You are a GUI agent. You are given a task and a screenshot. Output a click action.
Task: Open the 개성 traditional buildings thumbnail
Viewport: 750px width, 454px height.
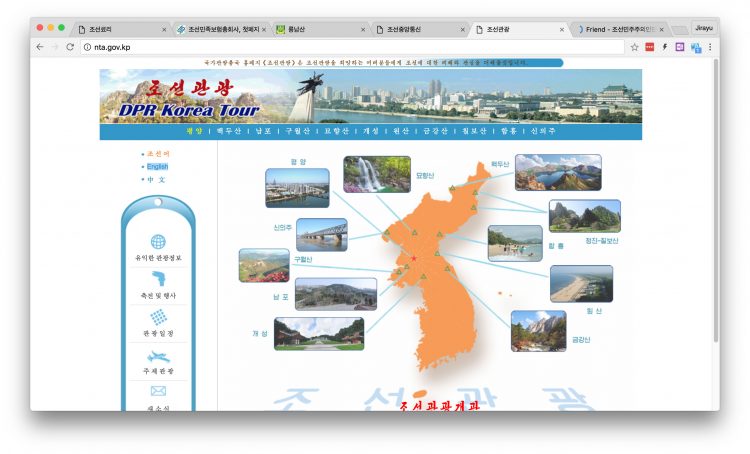(319, 334)
